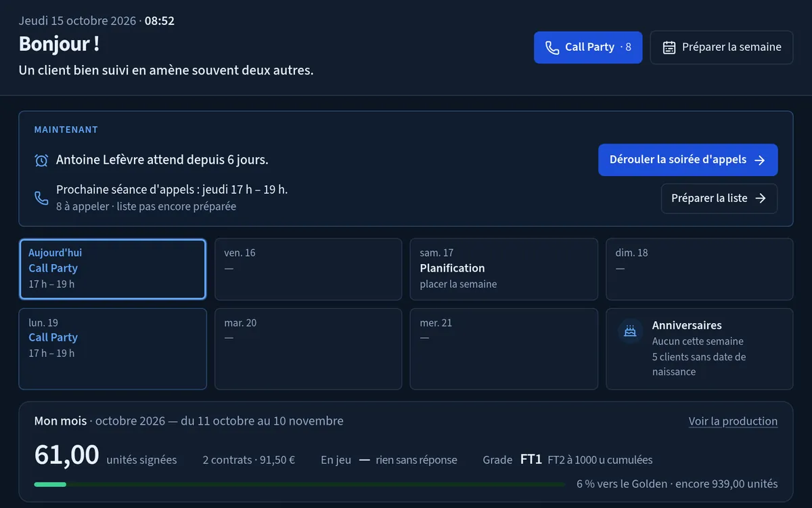Click "6 % vers le Golden · encore 939,00 unités"

pyautogui.click(x=677, y=484)
